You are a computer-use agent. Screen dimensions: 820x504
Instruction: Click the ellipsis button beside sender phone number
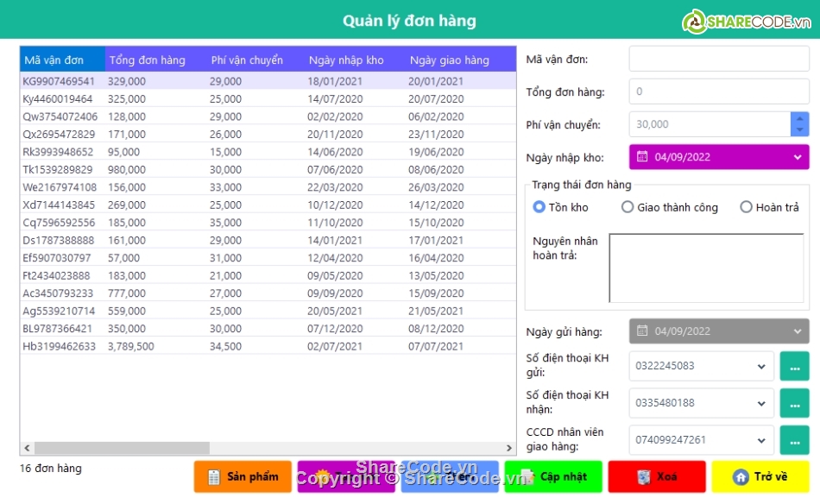(794, 366)
